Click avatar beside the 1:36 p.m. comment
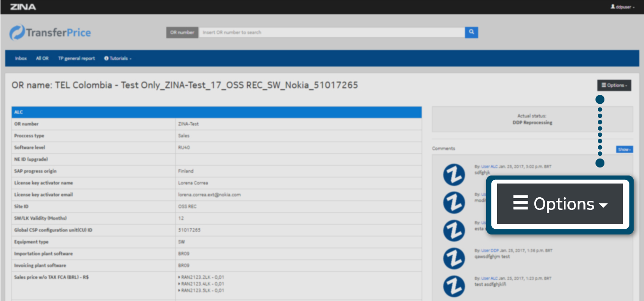Image resolution: width=644 pixels, height=301 pixels. [x=454, y=258]
